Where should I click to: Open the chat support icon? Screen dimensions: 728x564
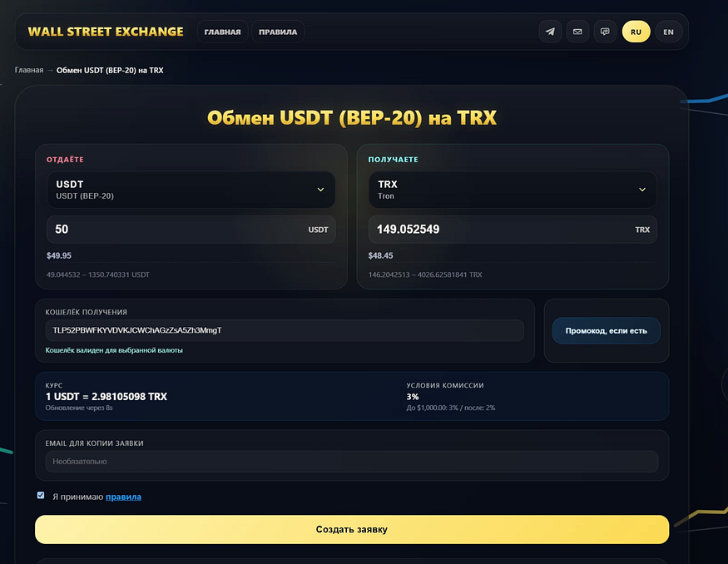click(605, 32)
